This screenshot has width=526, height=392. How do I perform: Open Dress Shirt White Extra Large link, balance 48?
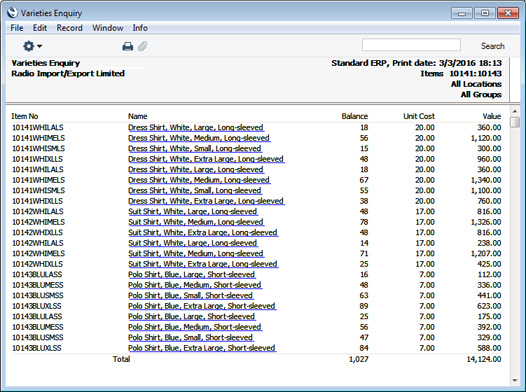(206, 159)
